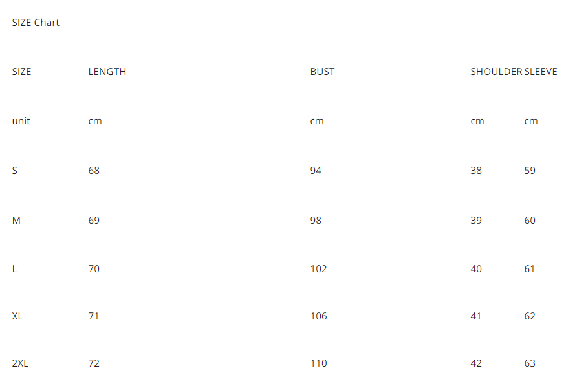Click the M size row label
The image size is (588, 388).
(x=16, y=221)
